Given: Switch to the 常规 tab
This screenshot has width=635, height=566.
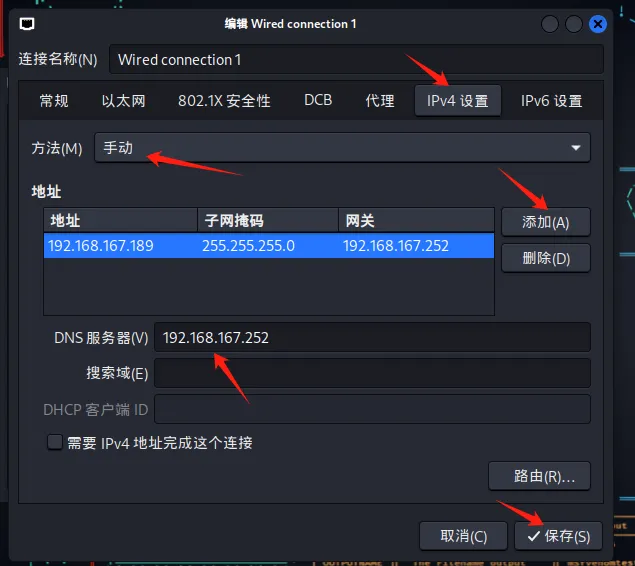Looking at the screenshot, I should (54, 101).
